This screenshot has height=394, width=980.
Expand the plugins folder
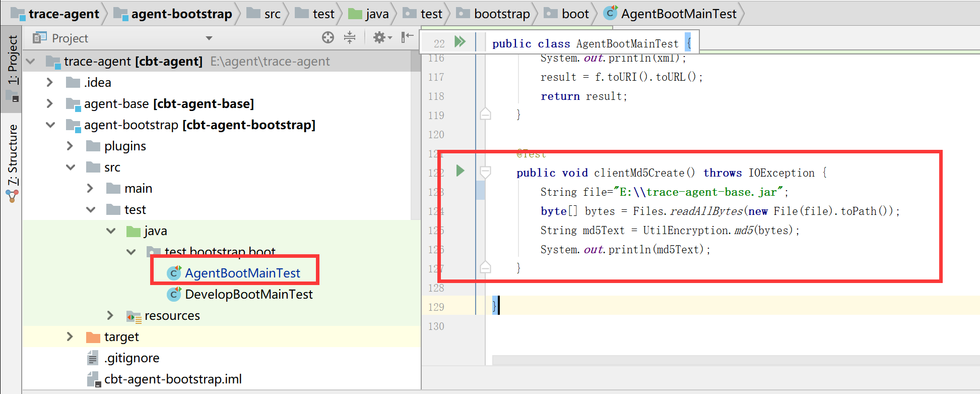(x=70, y=146)
